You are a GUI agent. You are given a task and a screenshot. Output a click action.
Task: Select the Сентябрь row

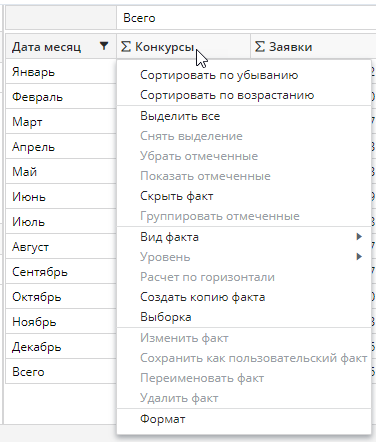click(x=61, y=272)
